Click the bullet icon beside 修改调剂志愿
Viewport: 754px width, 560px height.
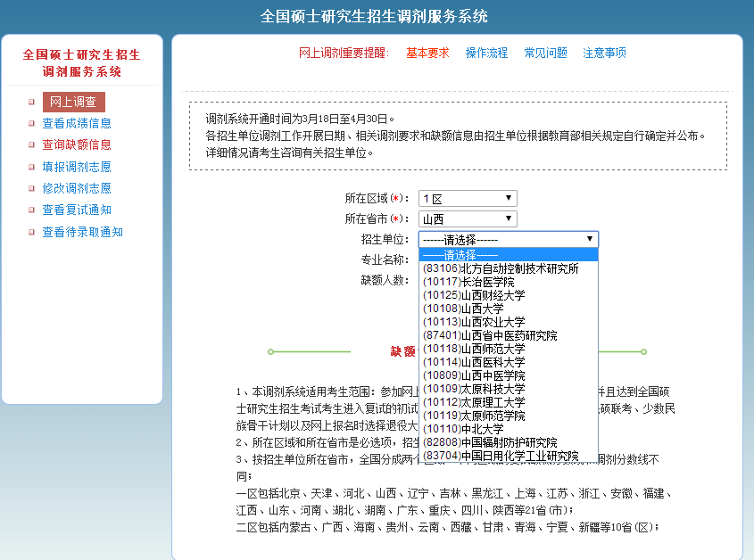point(32,188)
